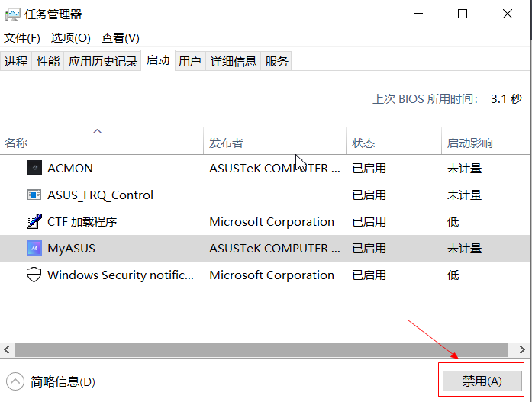Click the sort arrow above 名称 column
532x402 pixels.
pos(98,131)
